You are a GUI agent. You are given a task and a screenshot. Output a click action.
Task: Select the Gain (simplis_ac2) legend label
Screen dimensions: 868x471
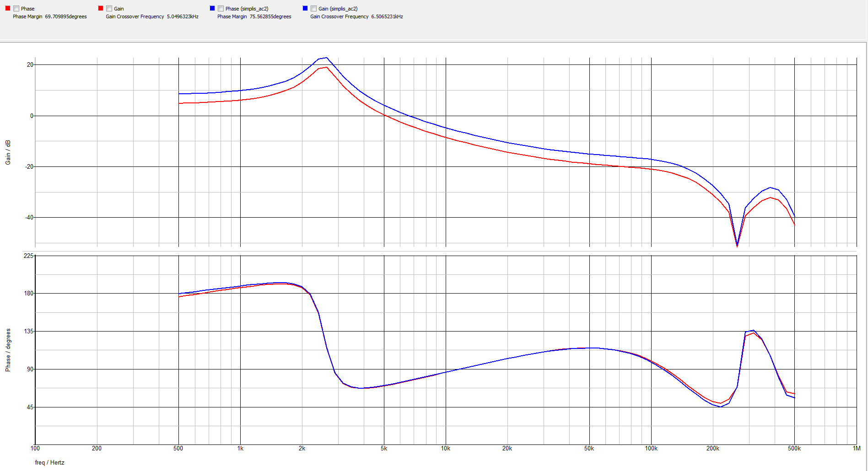tap(338, 8)
